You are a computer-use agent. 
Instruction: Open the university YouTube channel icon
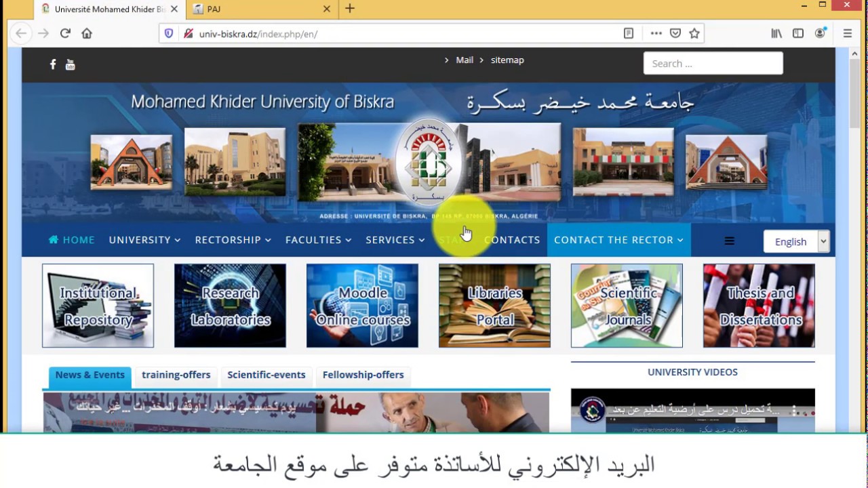[70, 64]
